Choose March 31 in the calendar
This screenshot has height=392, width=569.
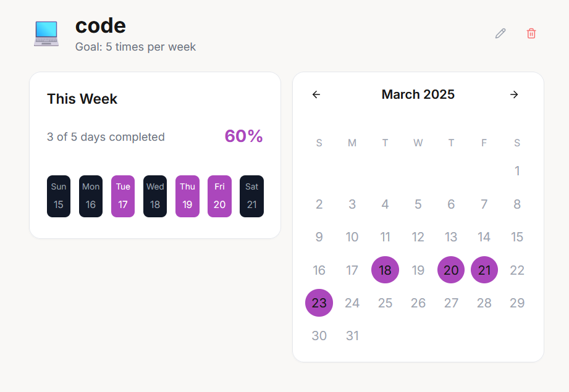(x=352, y=336)
